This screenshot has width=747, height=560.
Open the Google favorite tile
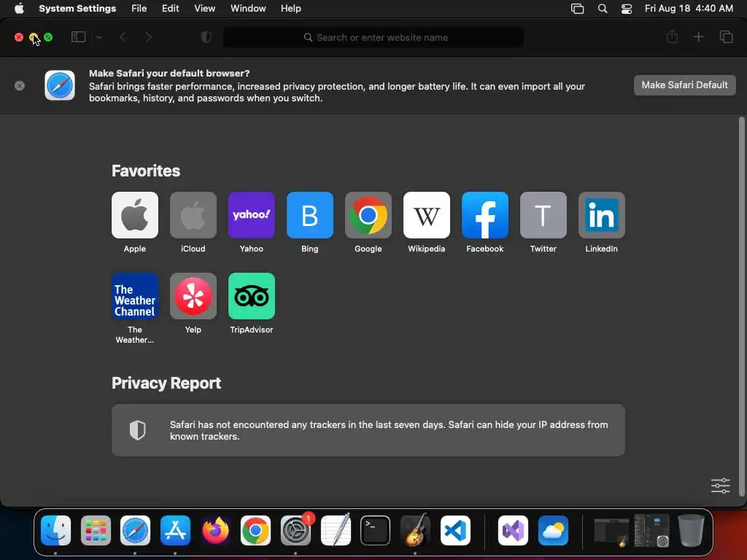[368, 215]
